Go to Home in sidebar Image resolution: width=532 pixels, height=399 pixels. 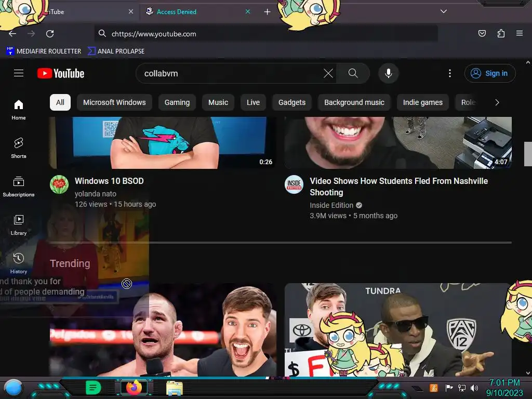(19, 110)
